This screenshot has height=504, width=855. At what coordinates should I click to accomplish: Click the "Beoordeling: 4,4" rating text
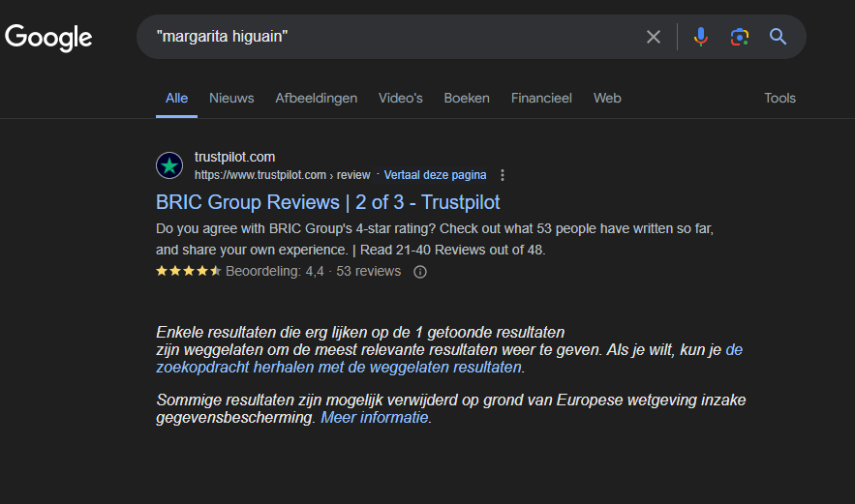pyautogui.click(x=274, y=271)
